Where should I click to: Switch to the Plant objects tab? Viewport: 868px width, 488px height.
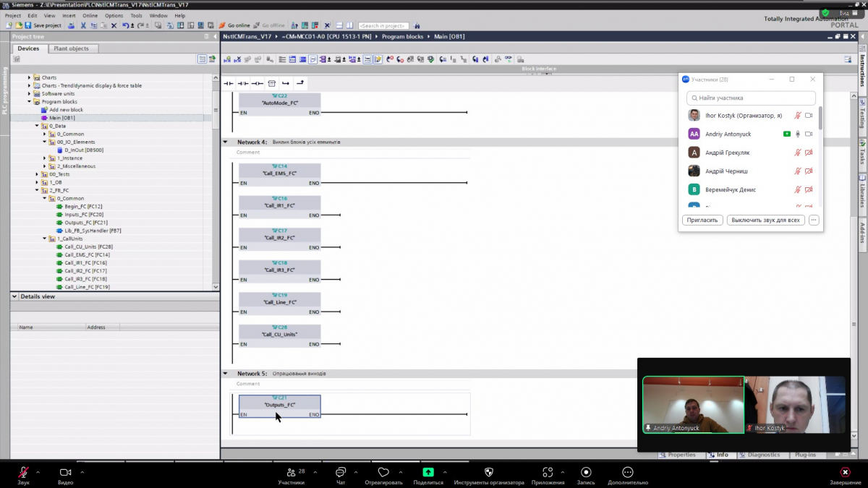pyautogui.click(x=72, y=48)
